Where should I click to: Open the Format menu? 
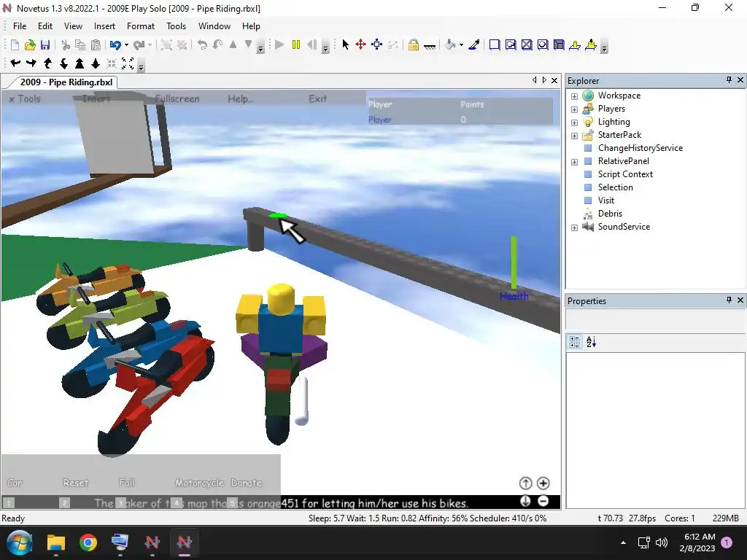pos(141,26)
